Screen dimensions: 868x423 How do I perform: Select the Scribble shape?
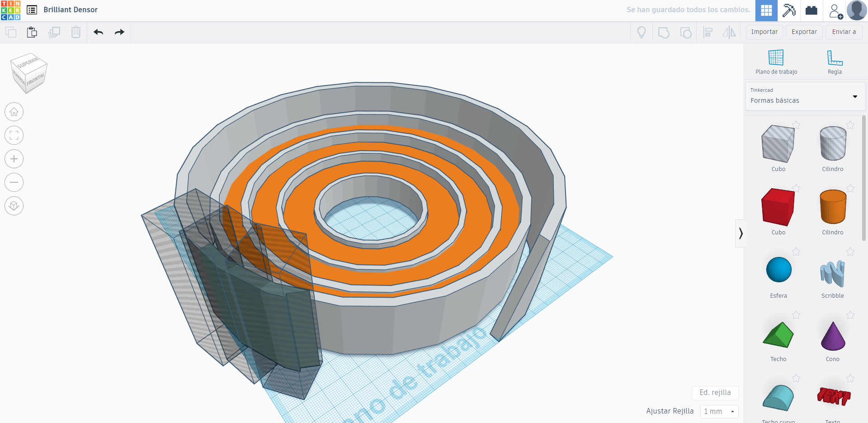point(833,273)
